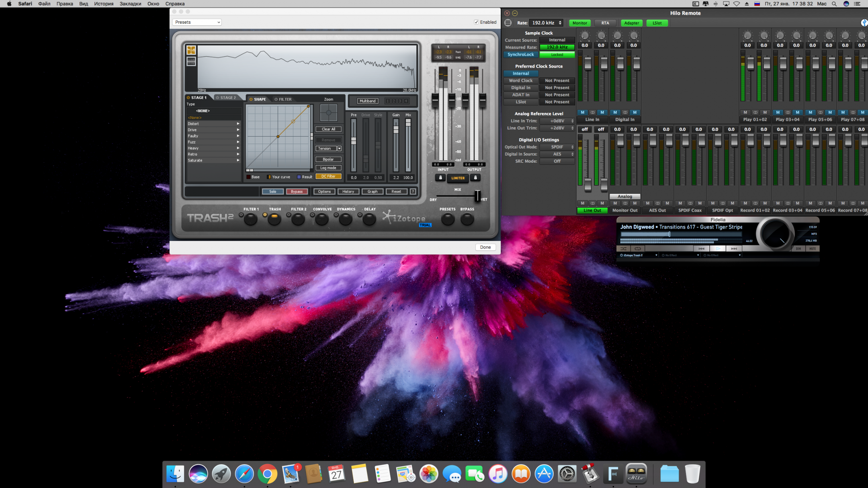
Task: Open the RTA tab in Hilo Remote
Action: [x=605, y=23]
